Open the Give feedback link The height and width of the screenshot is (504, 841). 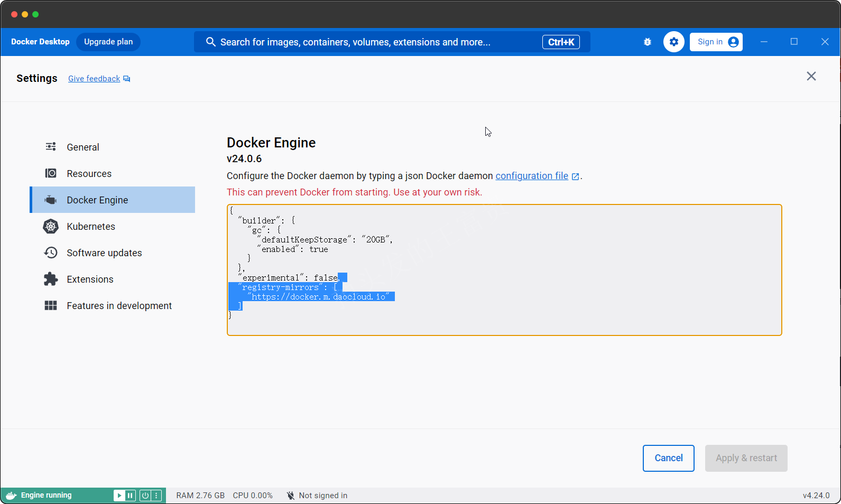(94, 79)
